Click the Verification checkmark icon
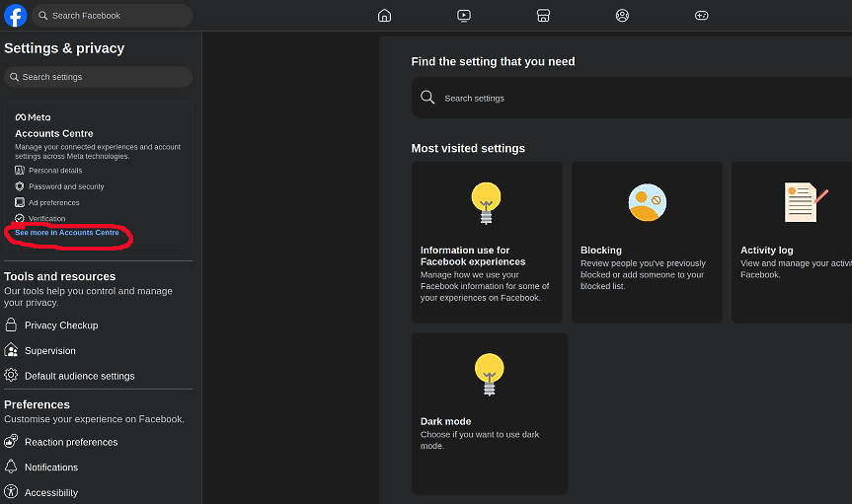This screenshot has width=852, height=504. (x=20, y=218)
